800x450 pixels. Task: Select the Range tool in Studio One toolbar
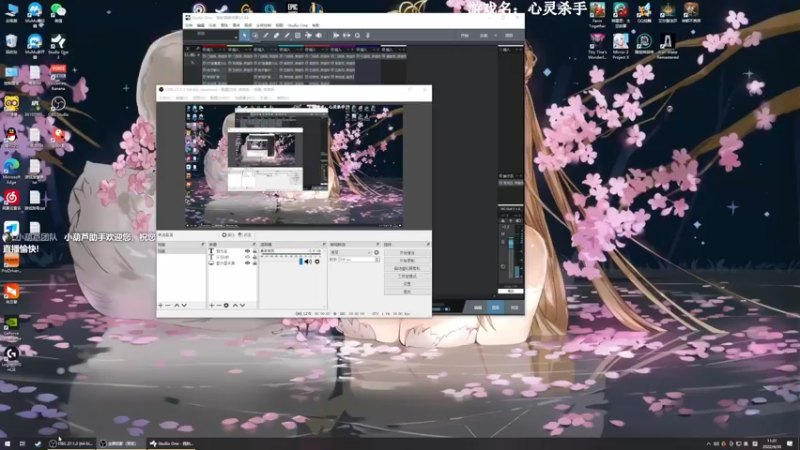255,36
